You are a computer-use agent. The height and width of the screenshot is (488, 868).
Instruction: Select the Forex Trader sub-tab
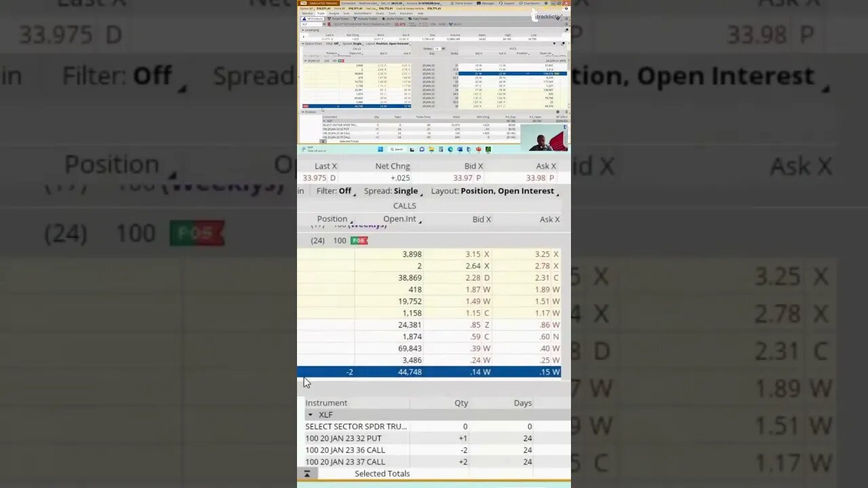[x=338, y=19]
